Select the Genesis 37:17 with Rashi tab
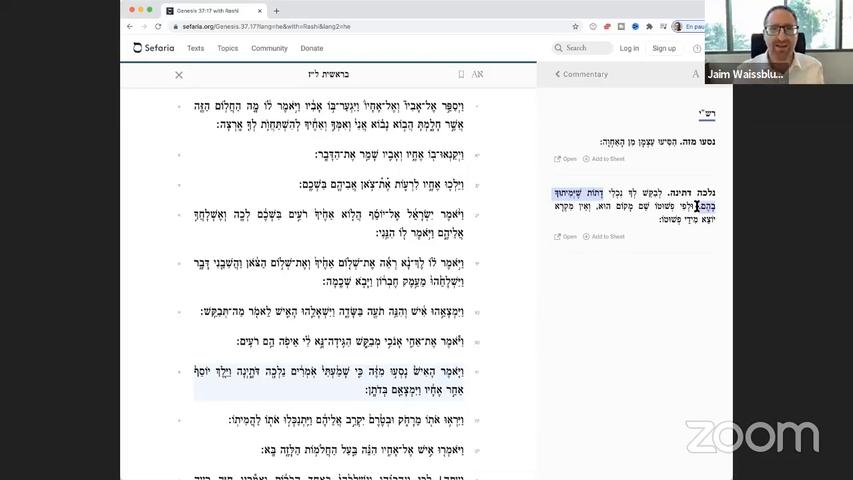The width and height of the screenshot is (853, 480). [214, 11]
